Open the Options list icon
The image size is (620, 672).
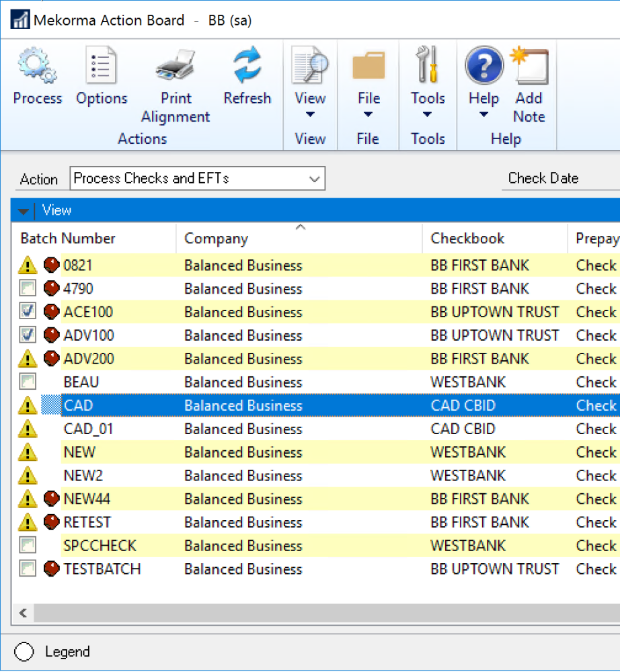point(101,65)
